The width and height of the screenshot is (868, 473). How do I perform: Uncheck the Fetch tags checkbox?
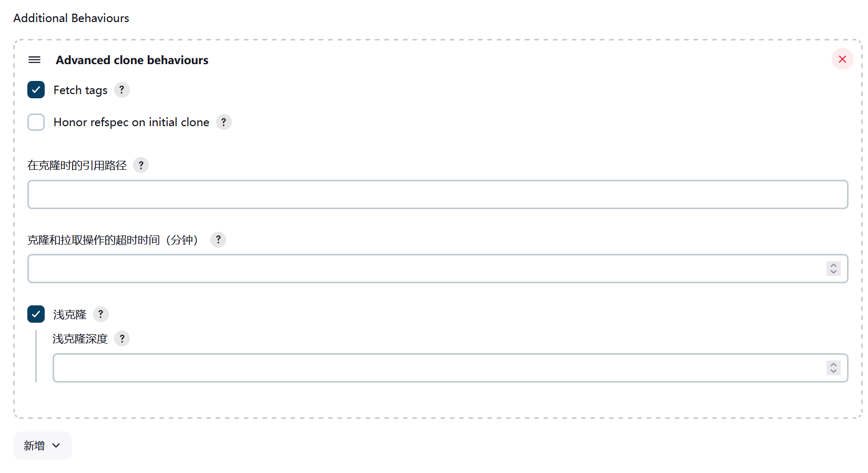36,90
